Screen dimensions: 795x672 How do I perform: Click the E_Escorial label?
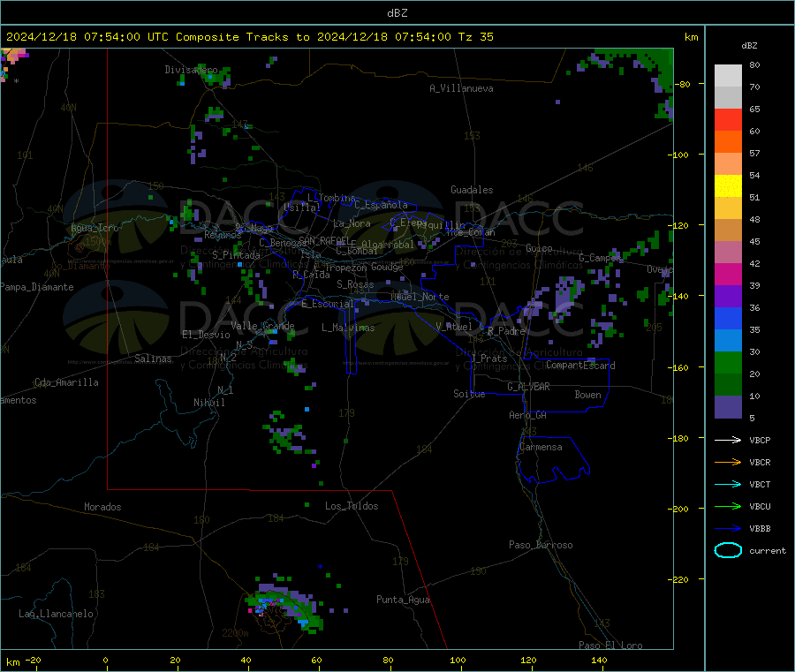(x=328, y=304)
